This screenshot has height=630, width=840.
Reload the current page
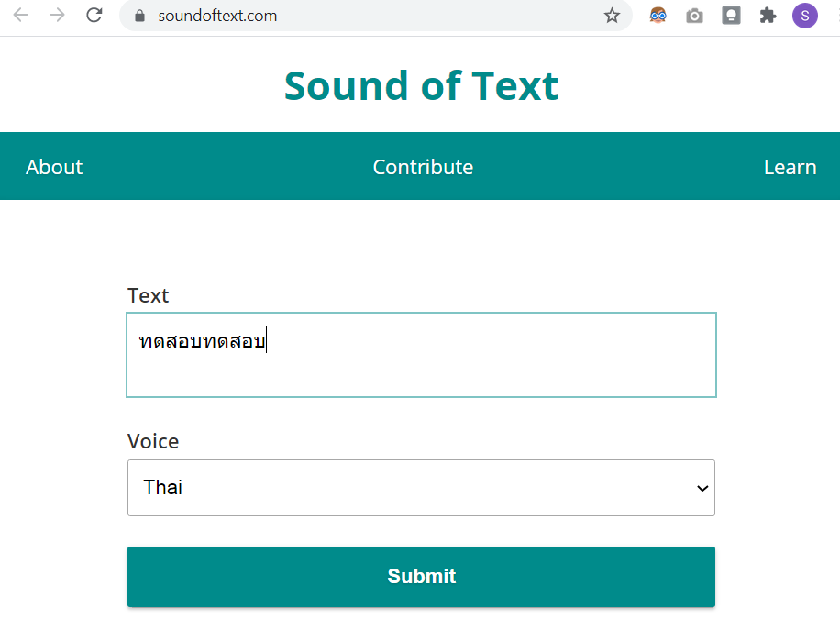(94, 16)
